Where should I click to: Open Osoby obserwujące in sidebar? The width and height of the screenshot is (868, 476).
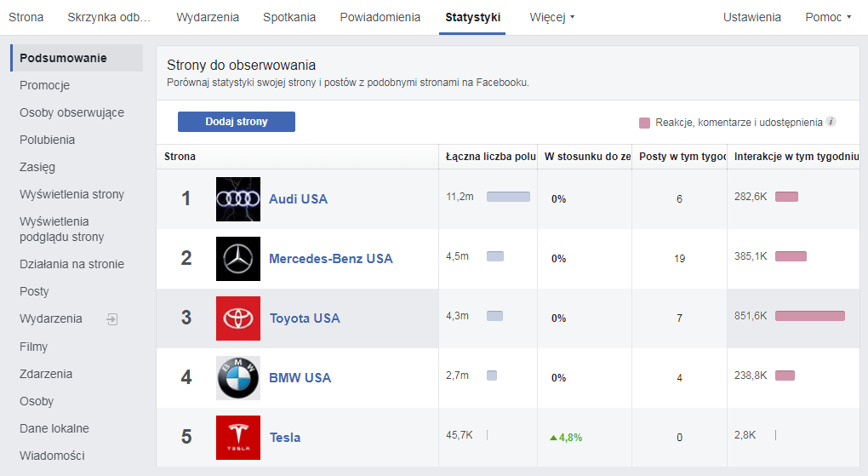coord(71,112)
